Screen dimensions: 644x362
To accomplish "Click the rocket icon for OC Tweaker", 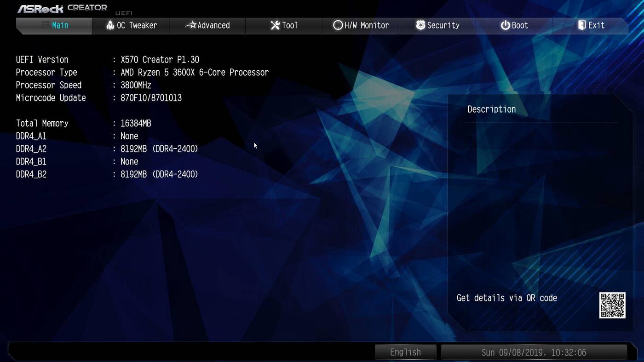I will coord(110,25).
